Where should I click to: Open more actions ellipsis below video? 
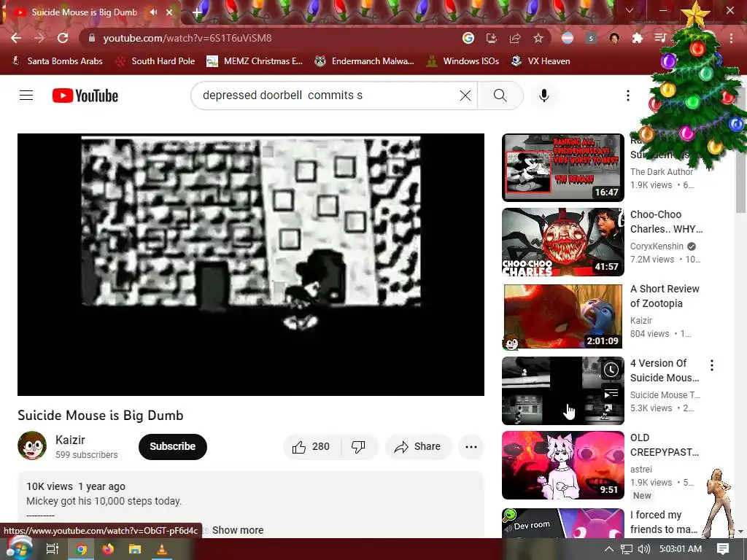pyautogui.click(x=471, y=447)
